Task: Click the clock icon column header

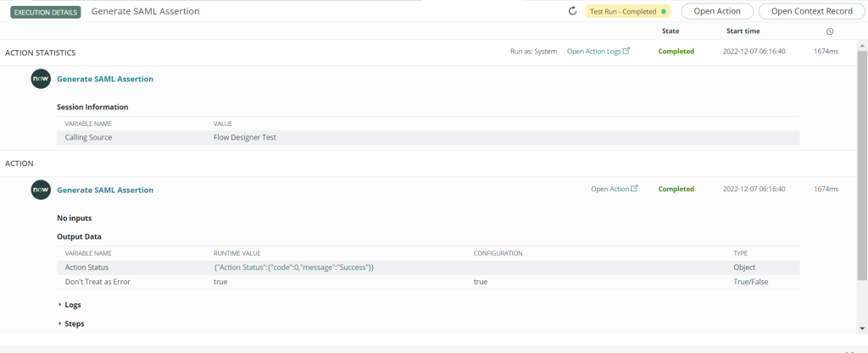Action: coord(829,31)
